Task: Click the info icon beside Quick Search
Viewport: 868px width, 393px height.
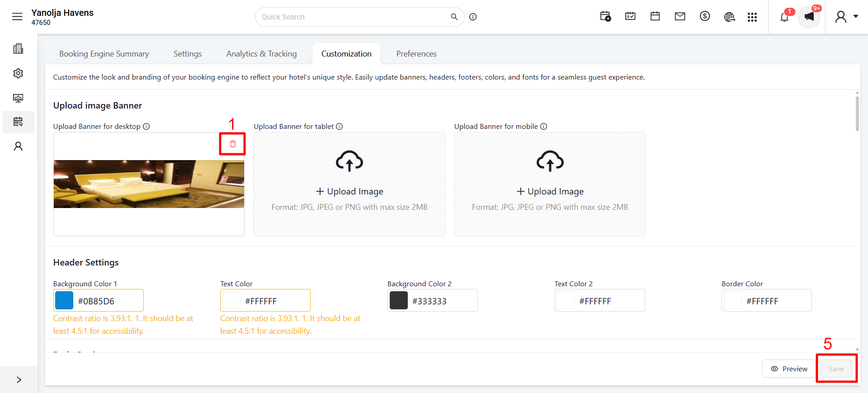Action: pyautogui.click(x=473, y=17)
